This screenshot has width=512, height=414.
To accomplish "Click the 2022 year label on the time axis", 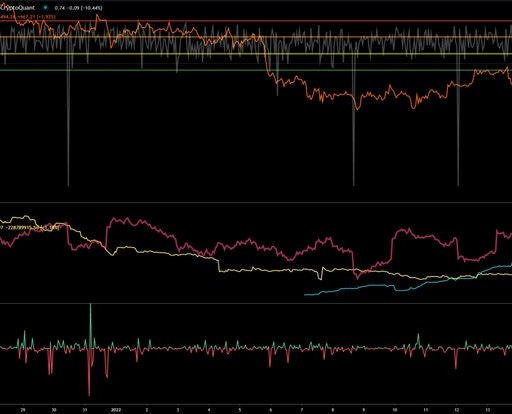I will point(116,410).
